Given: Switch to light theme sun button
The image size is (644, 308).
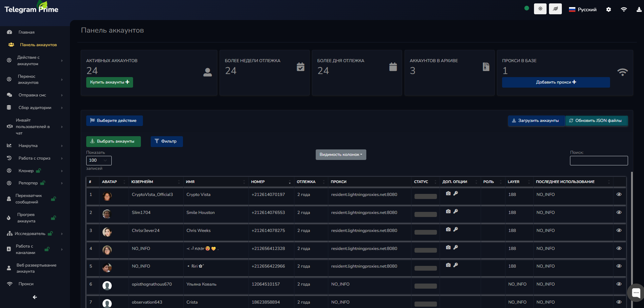Looking at the screenshot, I should (540, 9).
